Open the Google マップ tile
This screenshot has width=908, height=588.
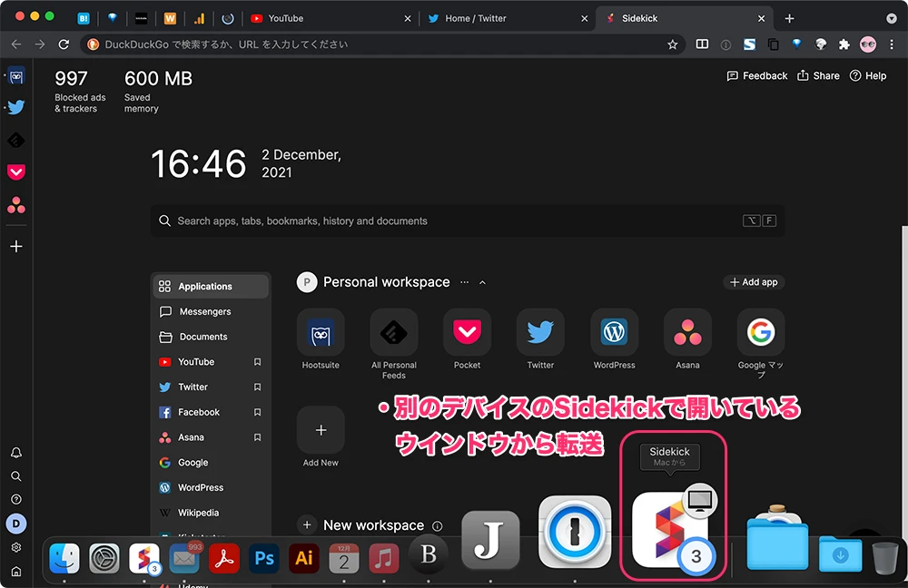pyautogui.click(x=761, y=332)
